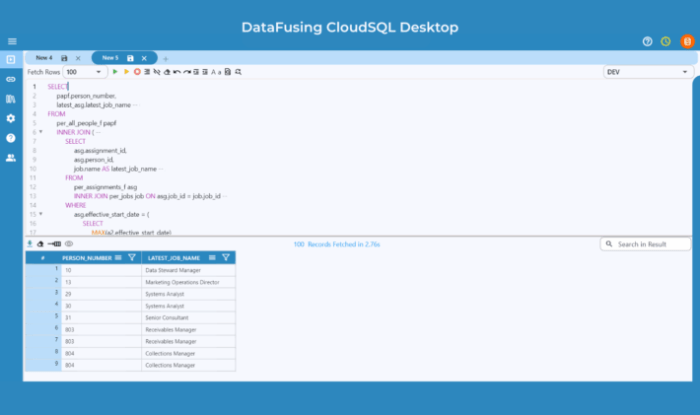Clear results with the eraser icon
This screenshot has height=415, width=700.
(x=40, y=244)
